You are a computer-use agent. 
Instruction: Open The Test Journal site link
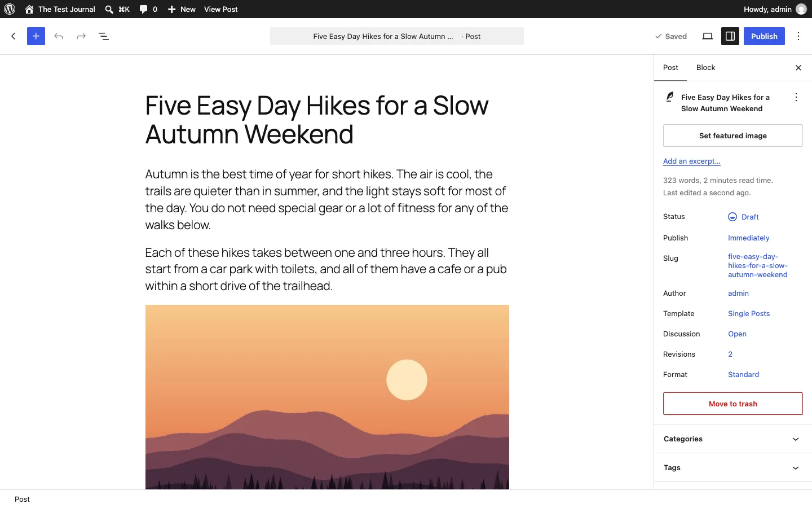[x=60, y=9]
